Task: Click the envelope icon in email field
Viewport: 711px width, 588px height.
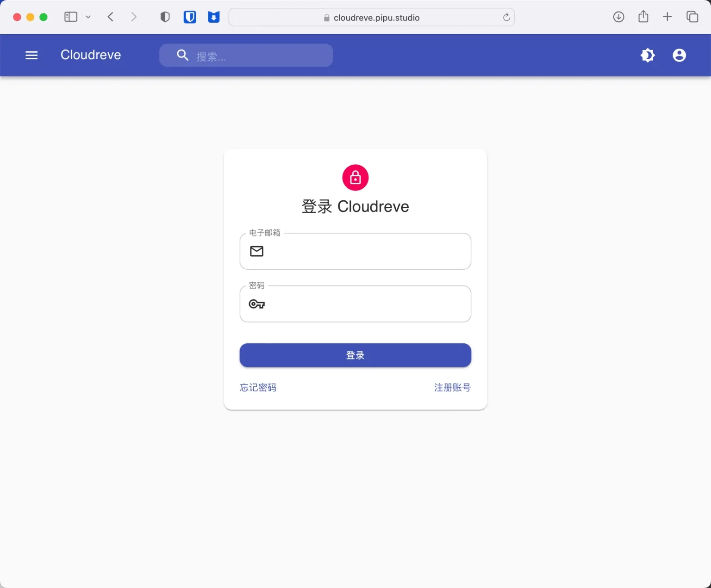Action: (257, 251)
